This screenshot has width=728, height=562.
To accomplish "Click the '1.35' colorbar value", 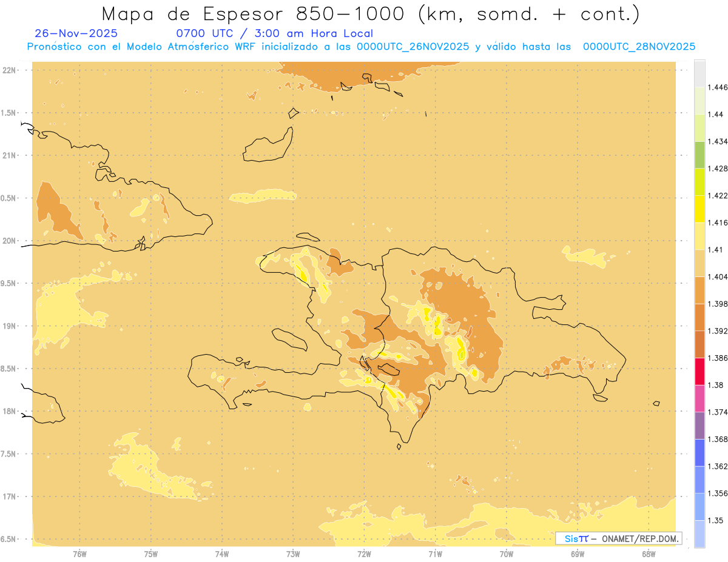I will coord(715,520).
